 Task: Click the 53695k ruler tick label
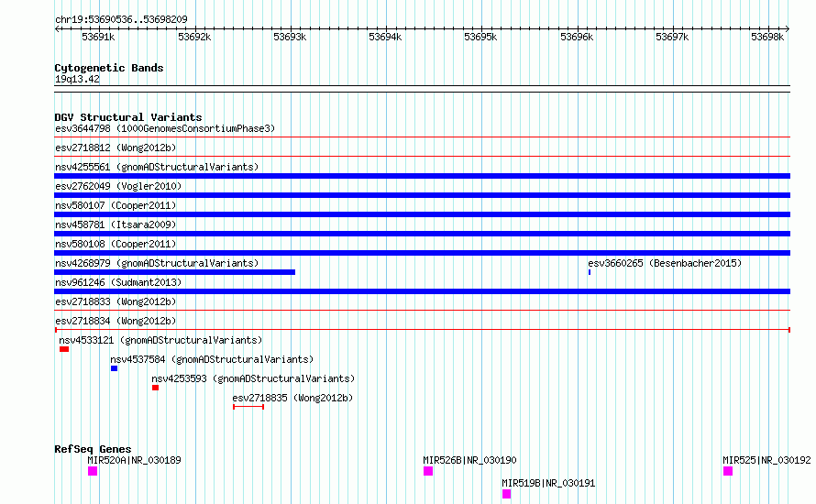(x=480, y=37)
